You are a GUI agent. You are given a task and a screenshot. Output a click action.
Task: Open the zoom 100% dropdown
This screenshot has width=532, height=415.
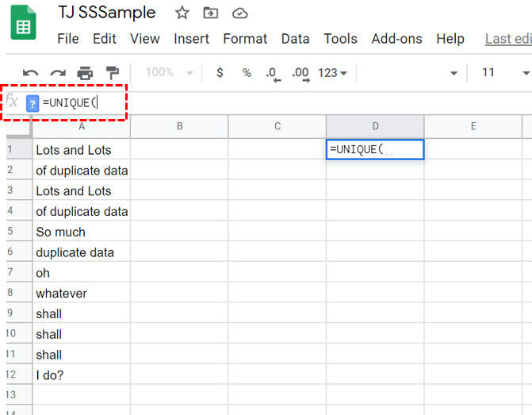(x=169, y=73)
